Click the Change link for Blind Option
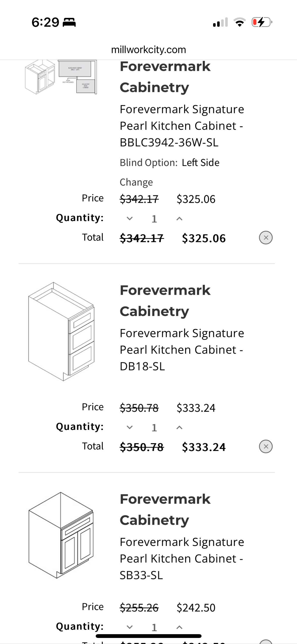The width and height of the screenshot is (297, 644). (x=136, y=182)
